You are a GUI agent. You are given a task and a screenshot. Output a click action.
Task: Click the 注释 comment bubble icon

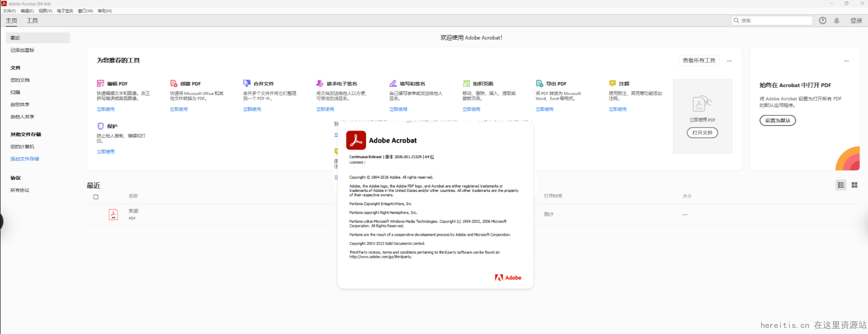pyautogui.click(x=612, y=84)
